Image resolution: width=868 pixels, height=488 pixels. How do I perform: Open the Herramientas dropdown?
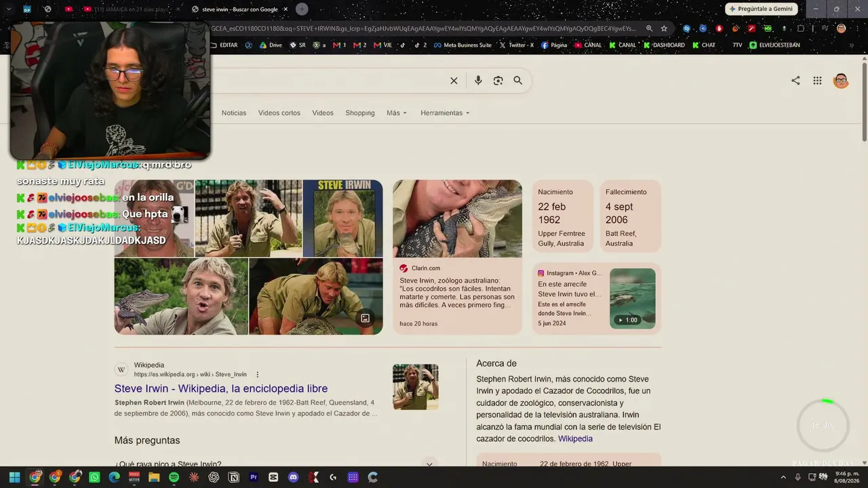coord(445,113)
